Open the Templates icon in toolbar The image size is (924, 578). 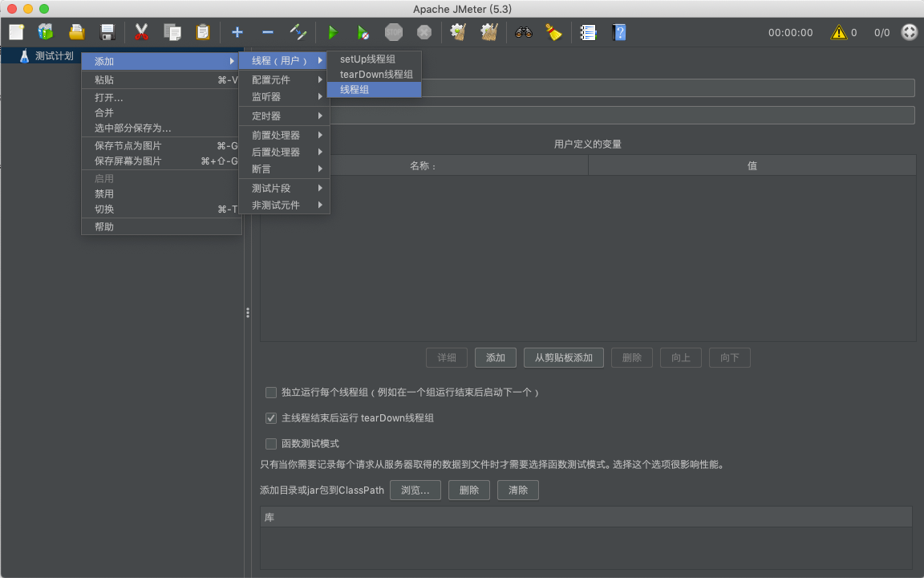pyautogui.click(x=46, y=32)
